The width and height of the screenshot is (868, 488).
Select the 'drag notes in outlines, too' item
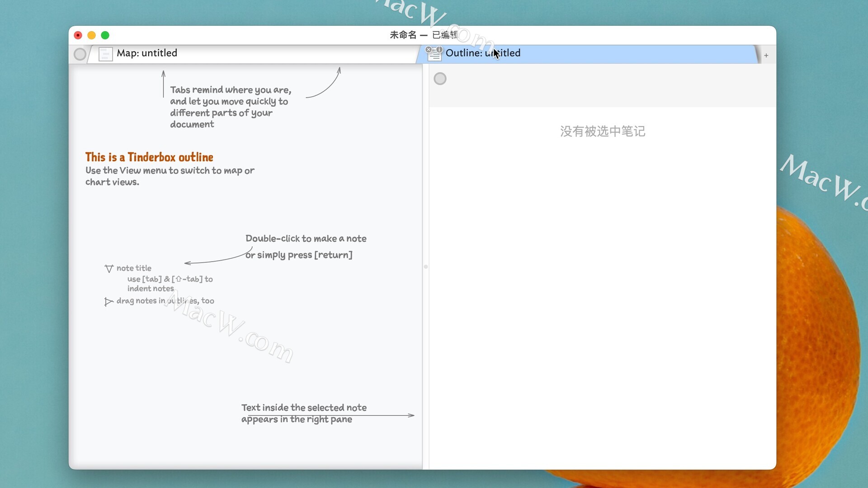click(165, 301)
